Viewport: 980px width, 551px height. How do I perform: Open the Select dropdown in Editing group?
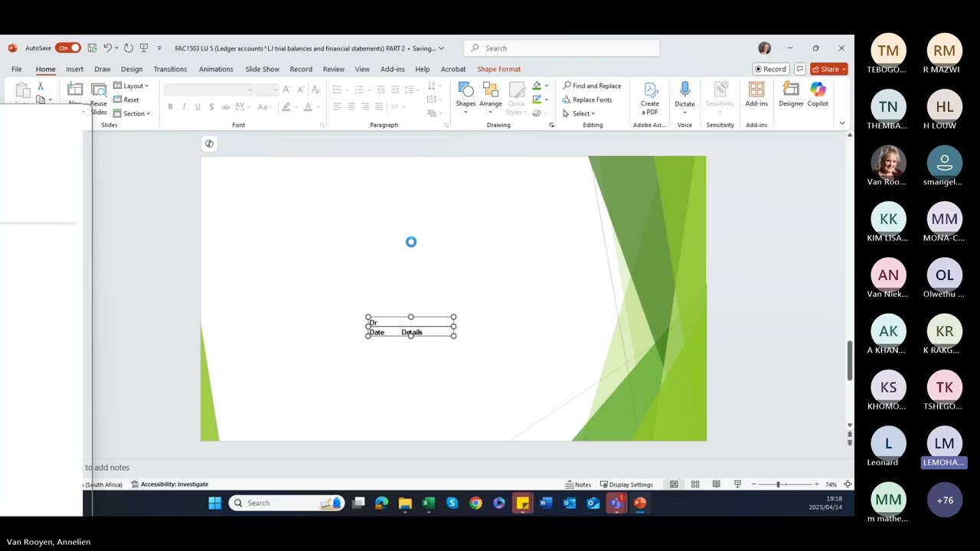click(578, 113)
